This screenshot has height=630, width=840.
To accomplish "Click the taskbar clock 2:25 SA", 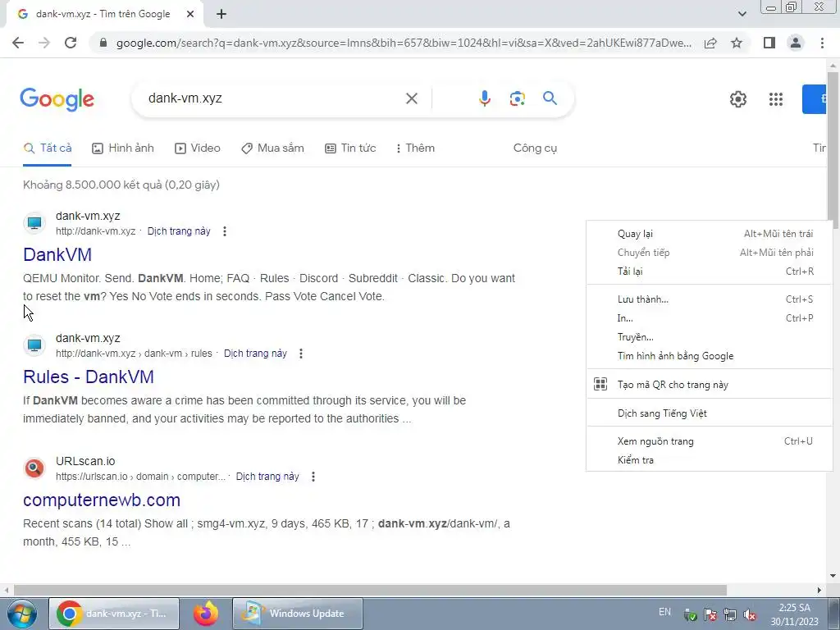I will click(794, 614).
